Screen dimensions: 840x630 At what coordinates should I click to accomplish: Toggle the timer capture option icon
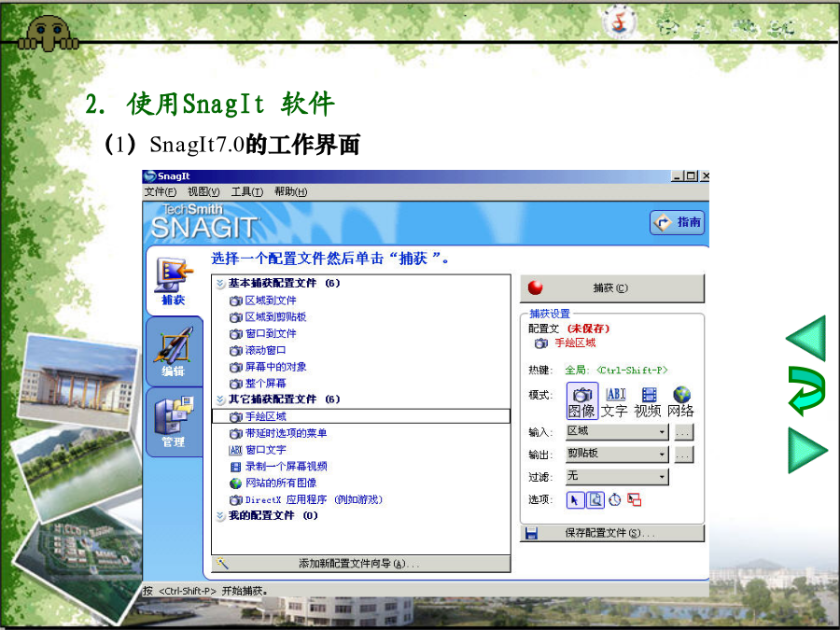614,500
